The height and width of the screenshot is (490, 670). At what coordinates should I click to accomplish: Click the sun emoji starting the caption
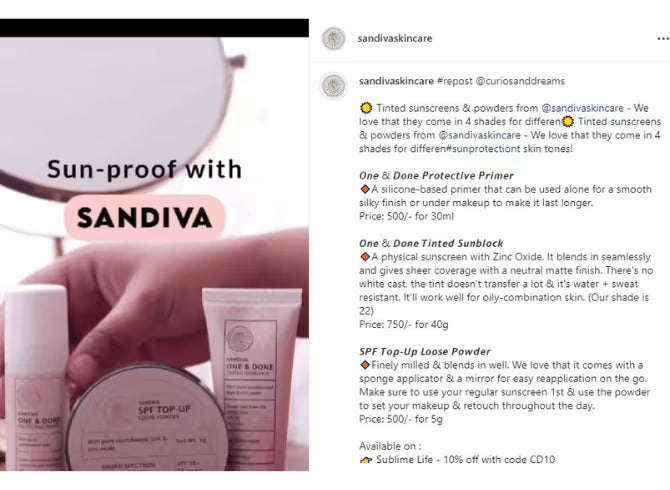[x=366, y=108]
